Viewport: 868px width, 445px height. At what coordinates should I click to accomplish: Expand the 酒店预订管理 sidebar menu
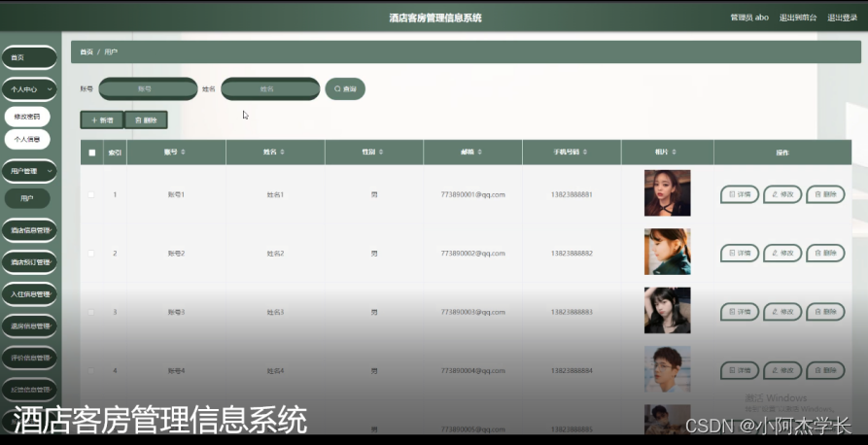29,262
